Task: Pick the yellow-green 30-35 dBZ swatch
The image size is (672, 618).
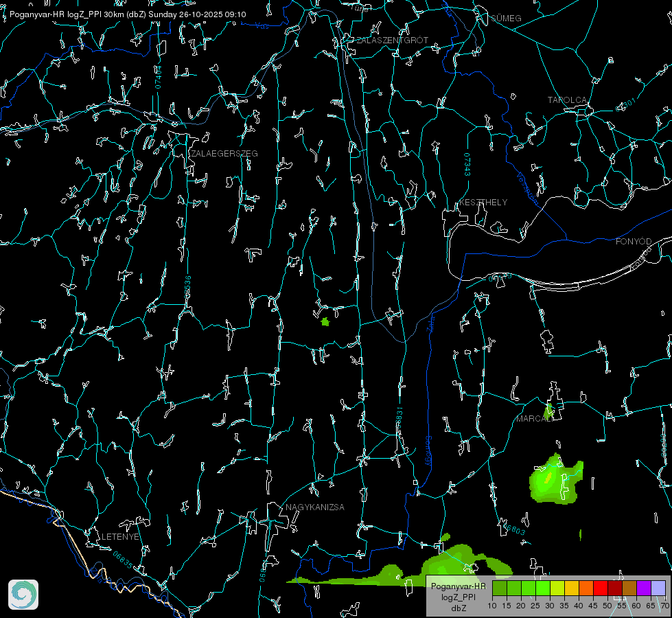Action: (x=557, y=588)
